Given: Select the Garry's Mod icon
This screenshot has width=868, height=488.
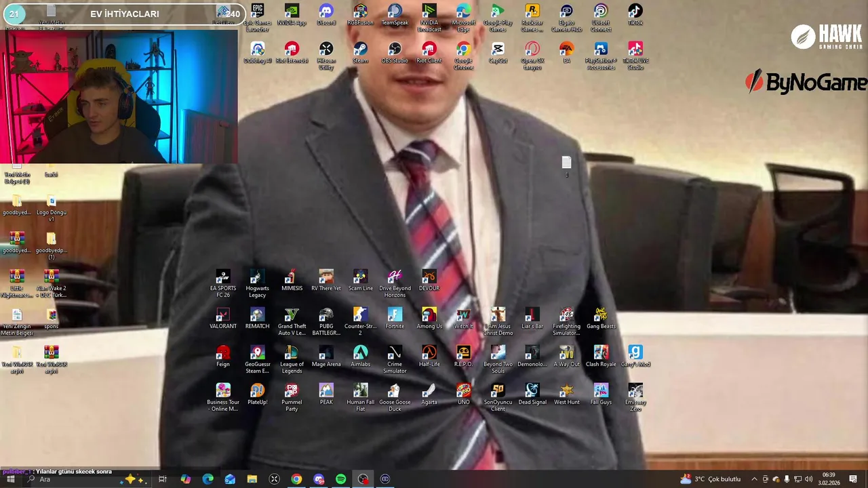Looking at the screenshot, I should [635, 357].
